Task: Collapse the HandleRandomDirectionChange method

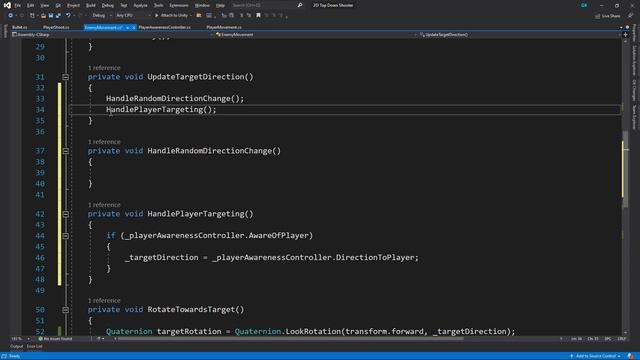Action: pos(65,151)
